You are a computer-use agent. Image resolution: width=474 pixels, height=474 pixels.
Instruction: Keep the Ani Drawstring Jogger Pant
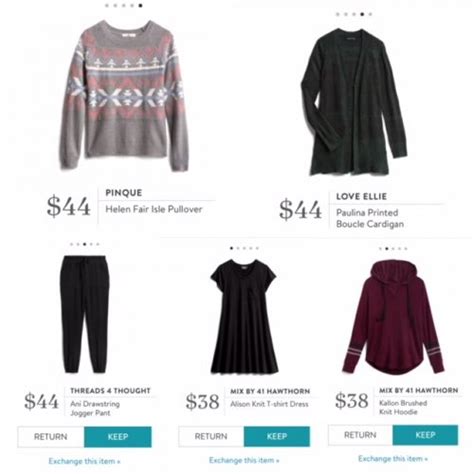point(118,437)
